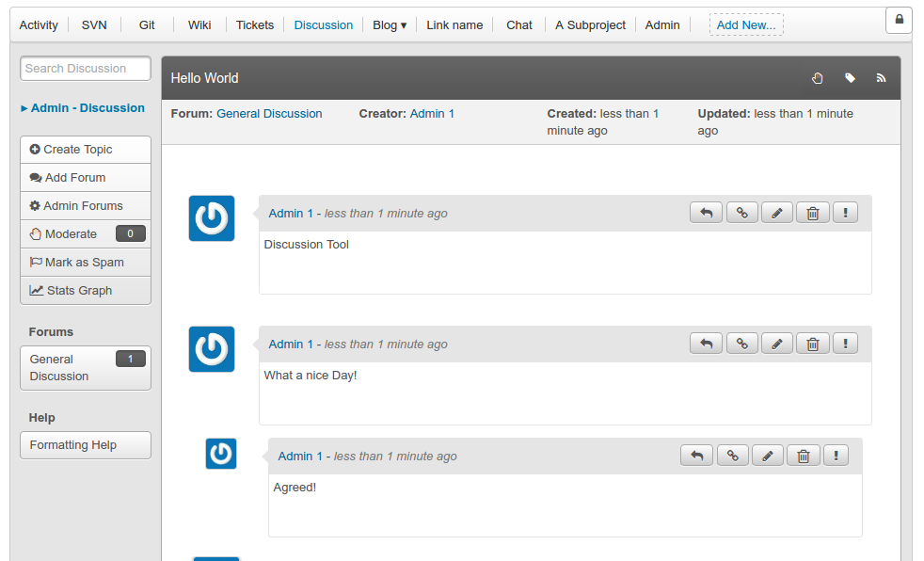Click reply icon on Discussion Tool post

(x=706, y=214)
